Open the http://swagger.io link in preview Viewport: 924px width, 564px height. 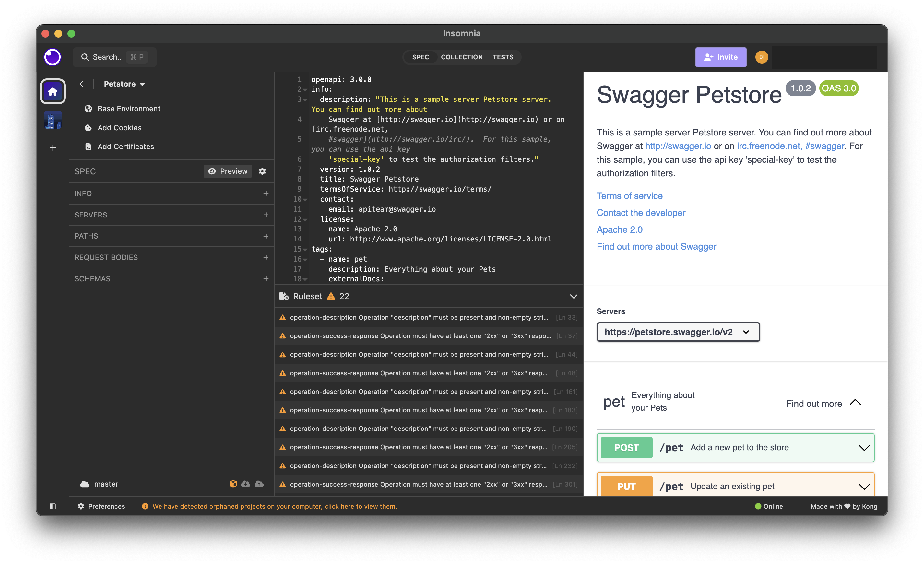click(x=678, y=146)
